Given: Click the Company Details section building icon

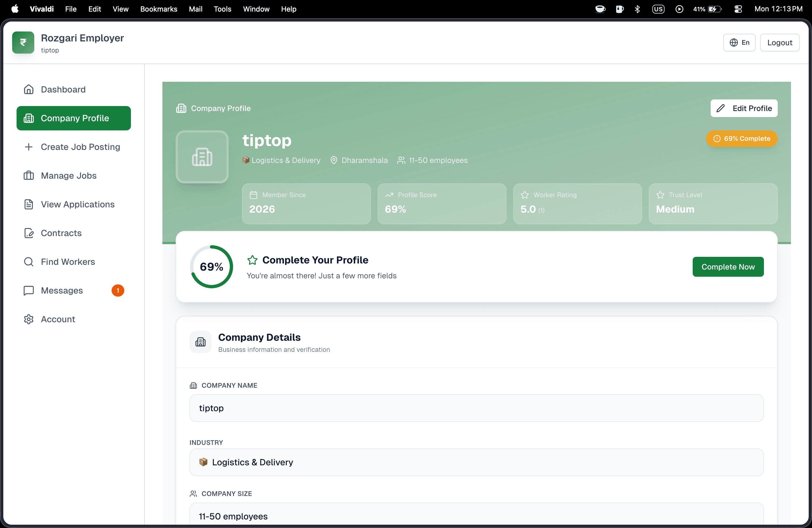Looking at the screenshot, I should click(x=200, y=342).
